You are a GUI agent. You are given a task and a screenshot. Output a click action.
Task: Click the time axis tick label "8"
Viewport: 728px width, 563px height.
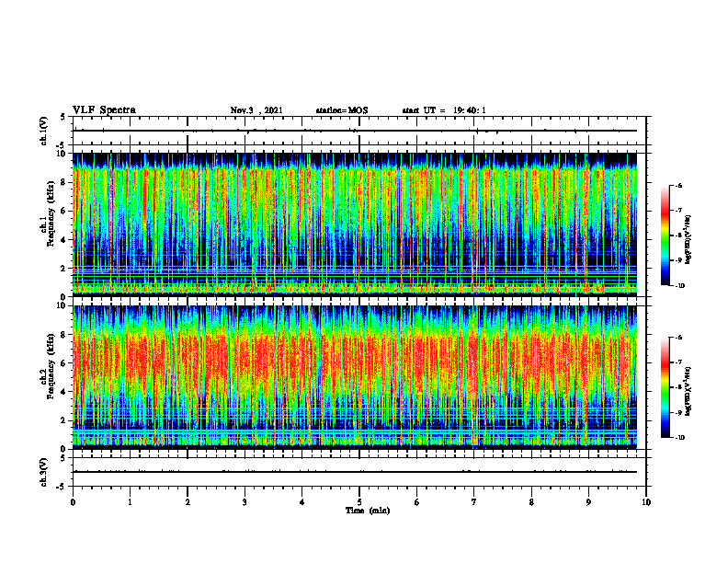531,502
